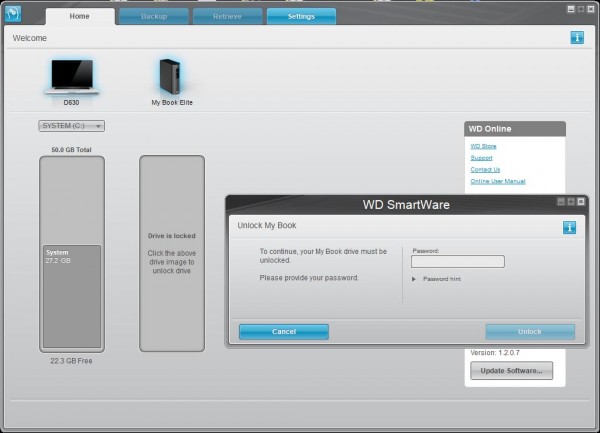
Task: Select the D630 laptop computer icon
Action: point(72,77)
